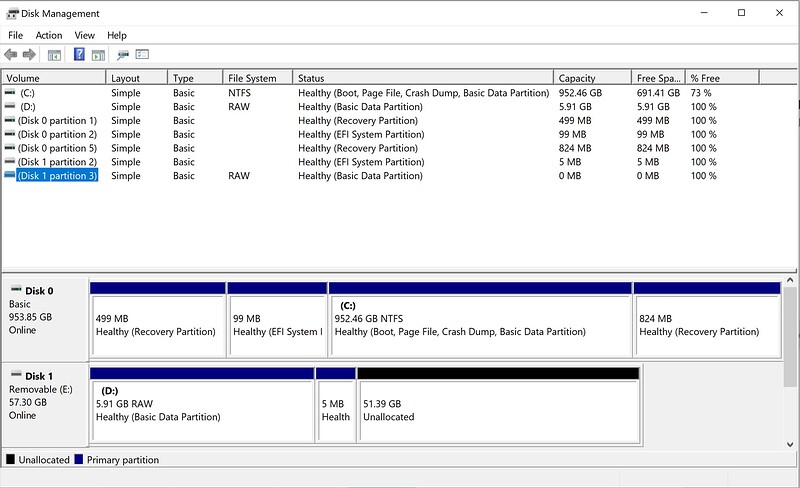
Task: Open the View menu
Action: pos(84,35)
